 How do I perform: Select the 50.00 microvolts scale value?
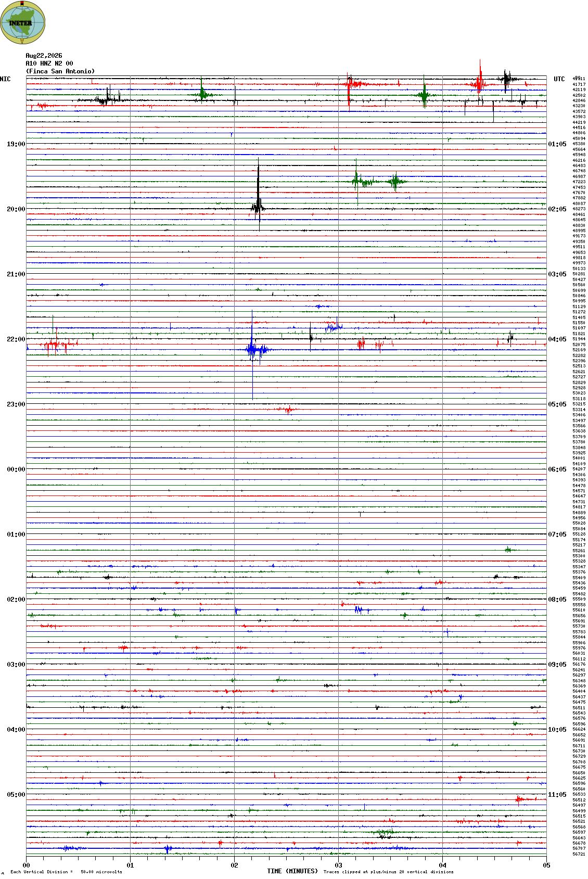pos(101,872)
